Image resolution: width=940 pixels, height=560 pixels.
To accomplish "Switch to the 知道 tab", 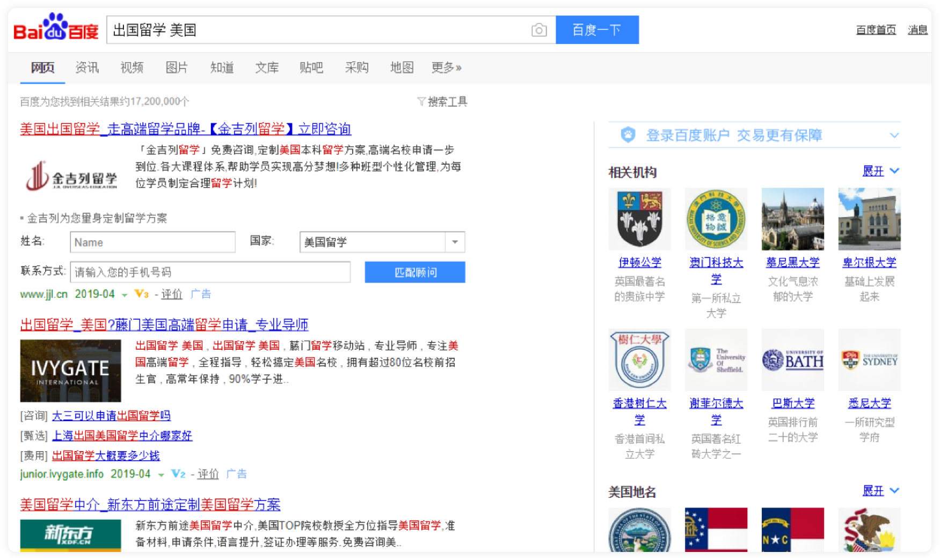I will point(222,68).
